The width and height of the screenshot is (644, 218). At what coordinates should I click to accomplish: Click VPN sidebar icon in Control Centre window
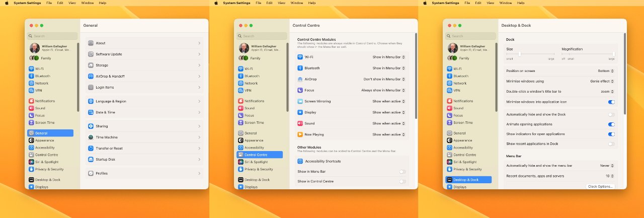(x=240, y=91)
